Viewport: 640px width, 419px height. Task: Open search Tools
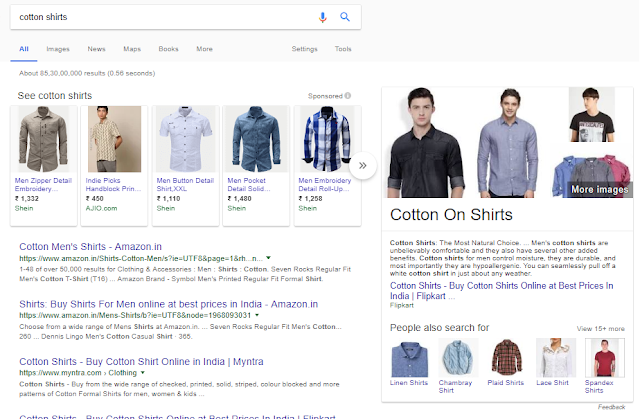[x=343, y=49]
